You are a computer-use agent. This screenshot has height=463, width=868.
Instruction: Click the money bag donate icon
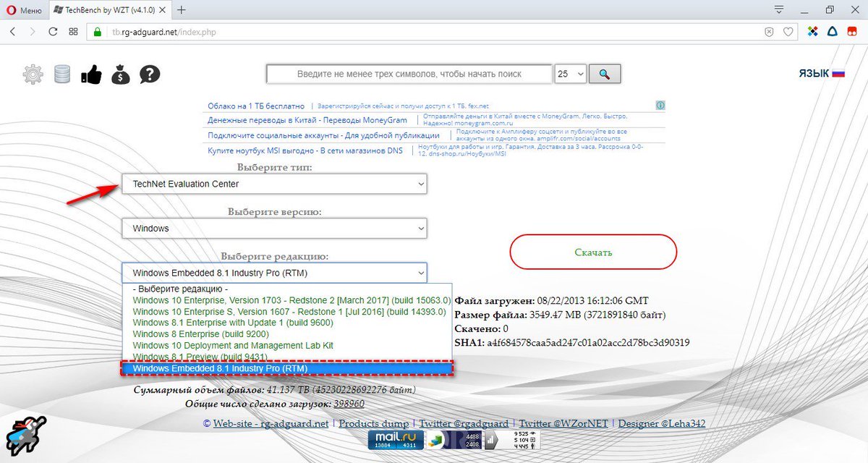pos(120,74)
